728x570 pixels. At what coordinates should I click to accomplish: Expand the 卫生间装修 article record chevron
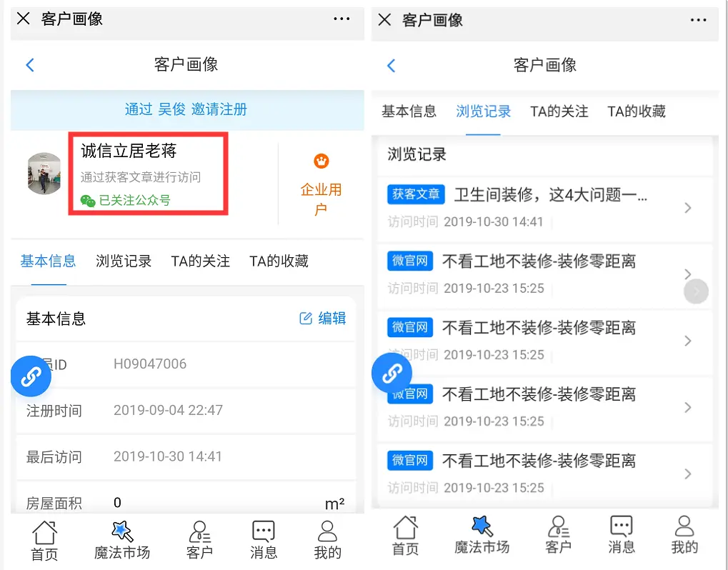pyautogui.click(x=687, y=208)
